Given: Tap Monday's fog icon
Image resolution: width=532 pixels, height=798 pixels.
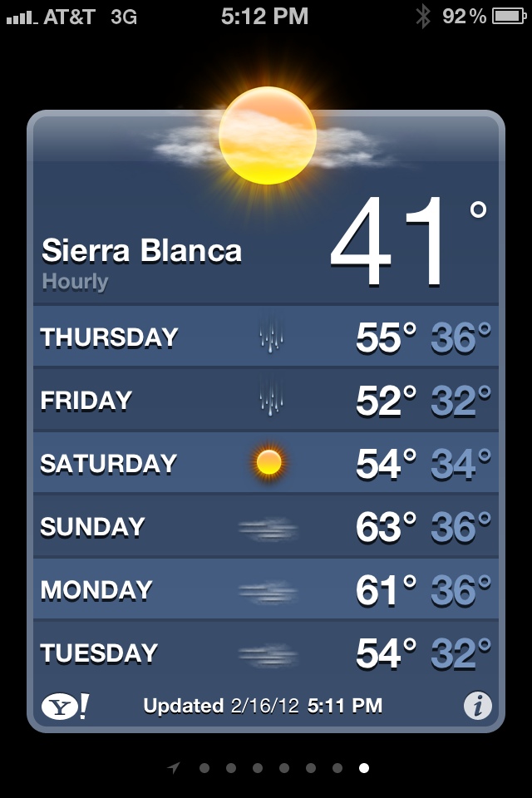Looking at the screenshot, I should [268, 591].
